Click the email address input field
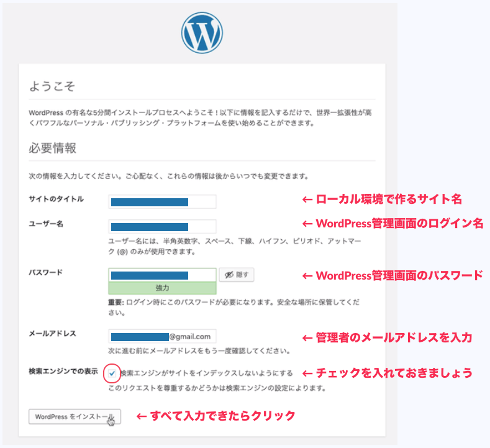 point(162,336)
